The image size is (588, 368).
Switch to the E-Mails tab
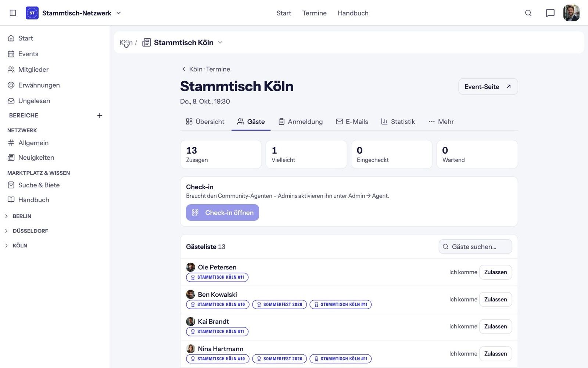tap(352, 121)
